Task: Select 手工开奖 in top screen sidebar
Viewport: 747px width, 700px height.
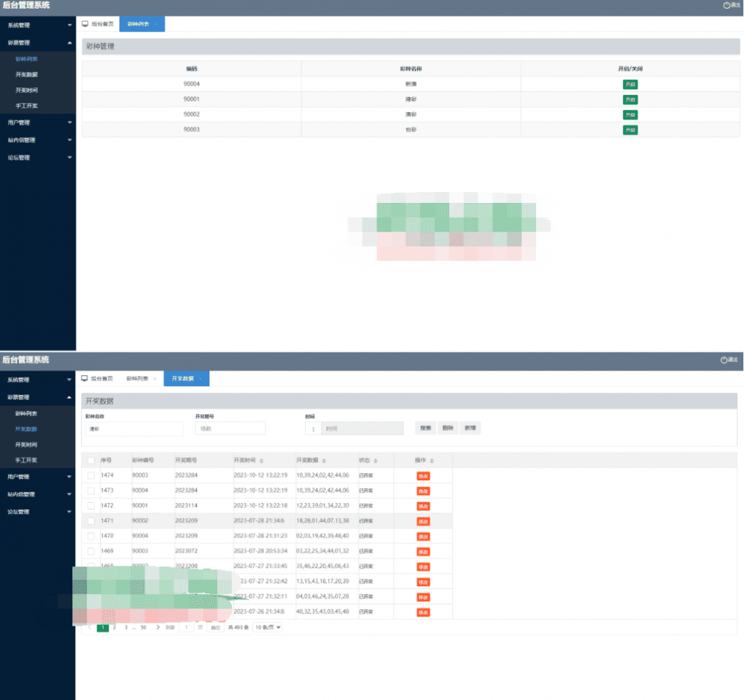Action: [x=27, y=106]
